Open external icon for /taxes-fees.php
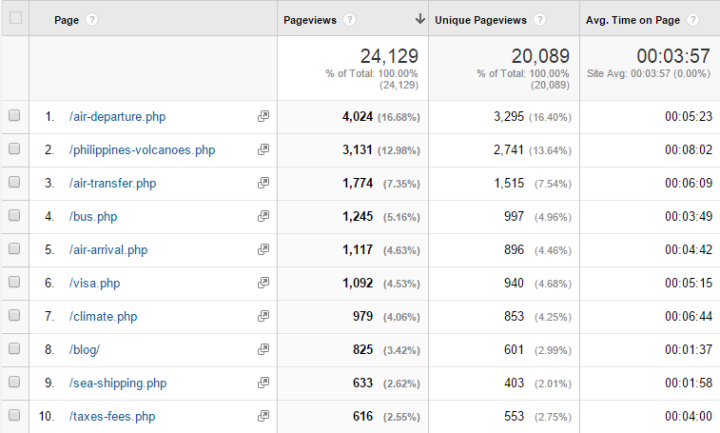The width and height of the screenshot is (720, 433). click(264, 416)
